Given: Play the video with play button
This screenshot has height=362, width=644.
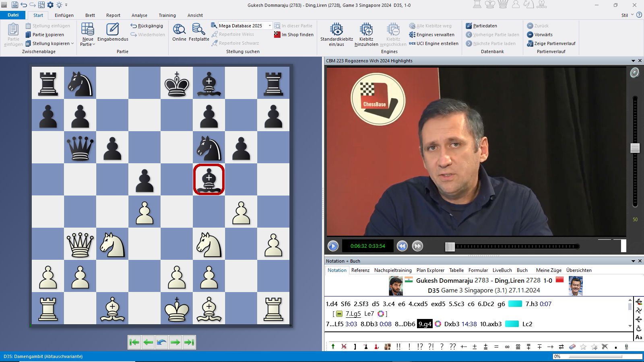Looking at the screenshot, I should tap(333, 246).
